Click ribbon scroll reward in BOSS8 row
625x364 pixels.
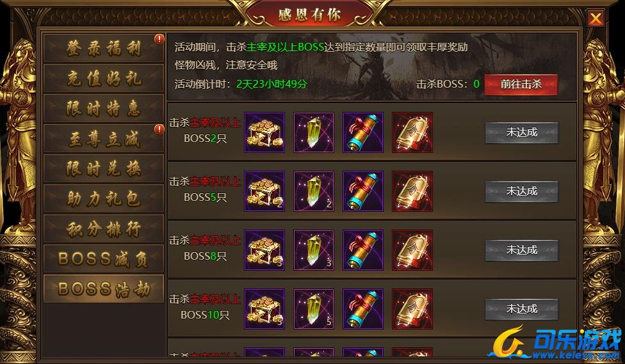(x=362, y=250)
